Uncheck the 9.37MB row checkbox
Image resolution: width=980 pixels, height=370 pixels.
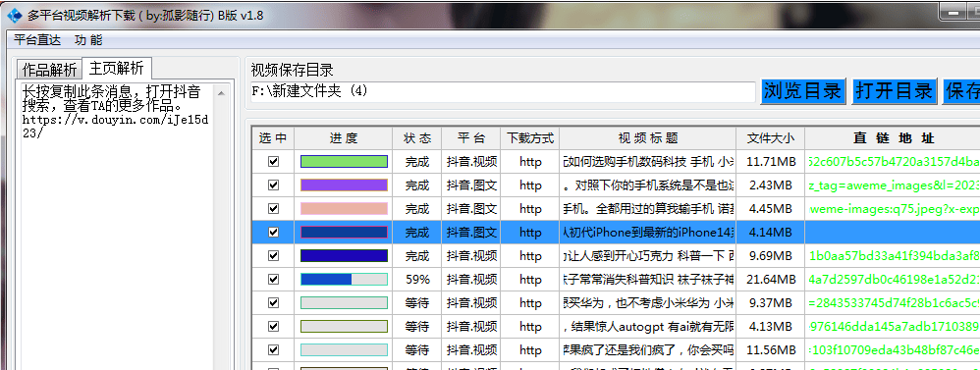click(273, 302)
